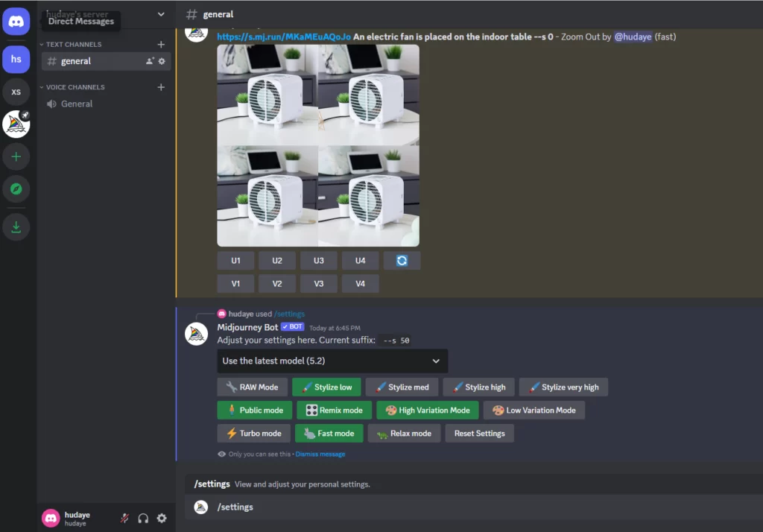
Task: Create a new voice channel
Action: click(161, 87)
